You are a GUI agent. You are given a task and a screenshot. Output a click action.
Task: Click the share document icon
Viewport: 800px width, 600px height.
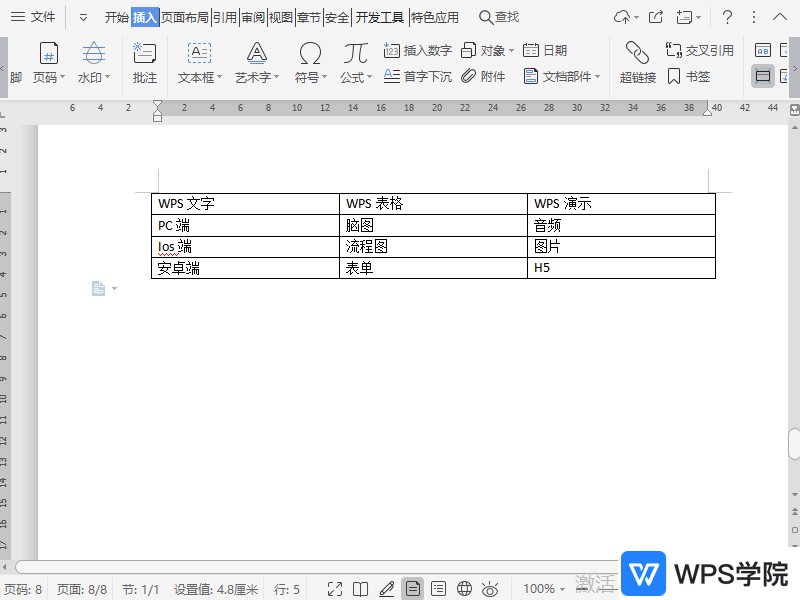point(656,17)
